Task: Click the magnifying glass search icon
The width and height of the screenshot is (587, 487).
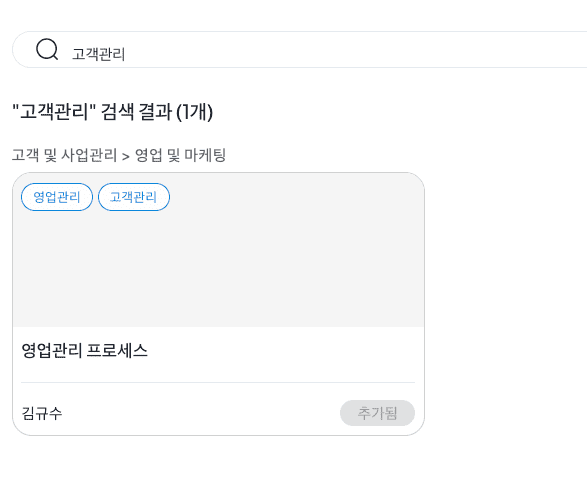Action: click(x=47, y=49)
